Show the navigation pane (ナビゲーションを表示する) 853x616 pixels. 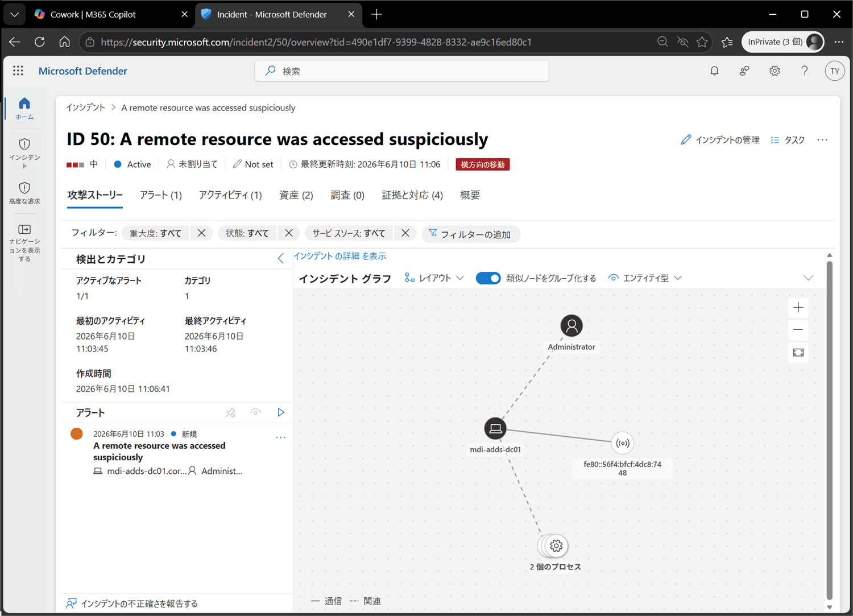(24, 242)
